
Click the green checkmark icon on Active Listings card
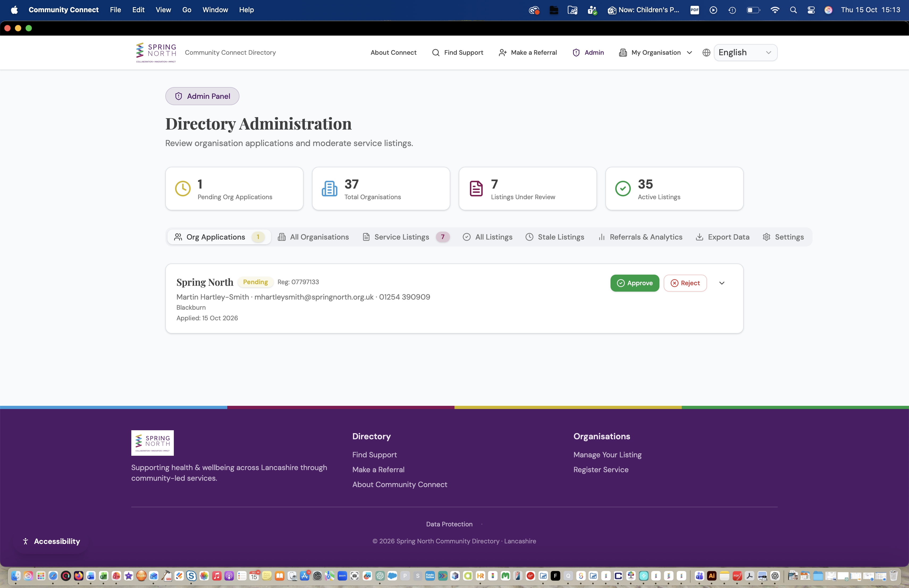pos(622,189)
